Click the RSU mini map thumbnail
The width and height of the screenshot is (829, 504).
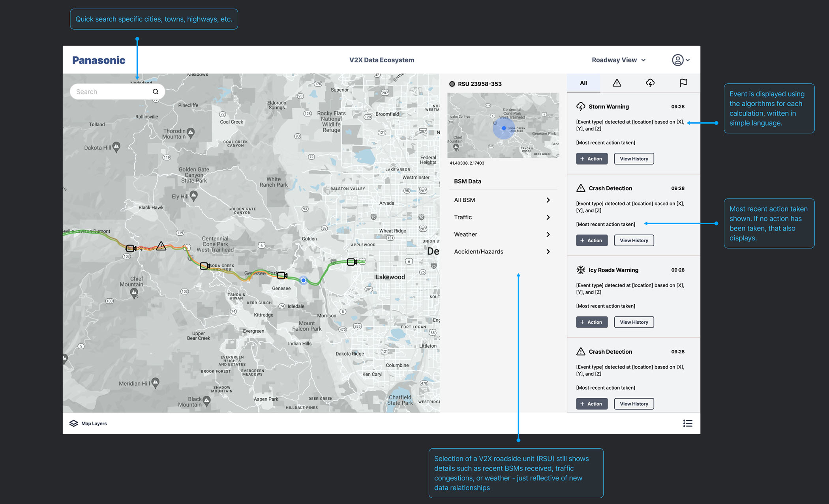503,126
